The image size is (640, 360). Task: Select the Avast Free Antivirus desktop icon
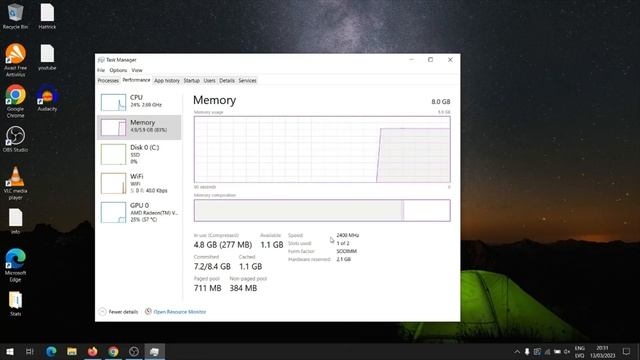pos(16,60)
